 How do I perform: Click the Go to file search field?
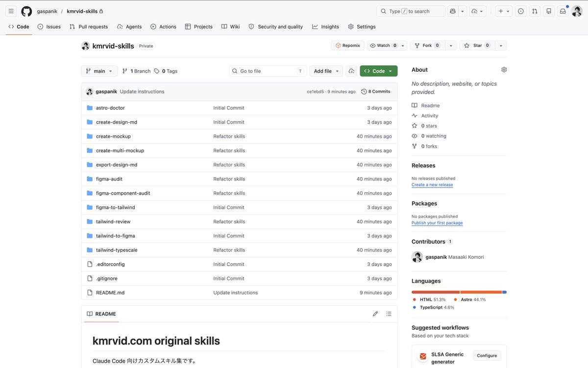[x=268, y=71]
